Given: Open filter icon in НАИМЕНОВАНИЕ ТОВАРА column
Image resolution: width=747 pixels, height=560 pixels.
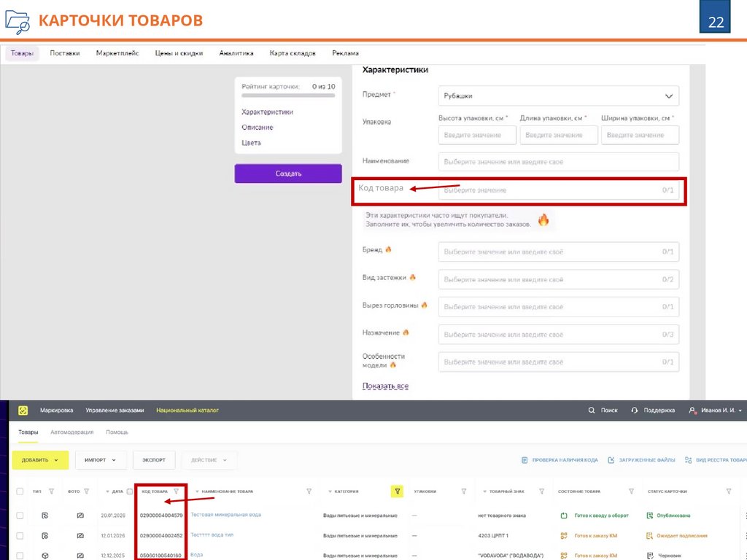Looking at the screenshot, I should click(309, 491).
